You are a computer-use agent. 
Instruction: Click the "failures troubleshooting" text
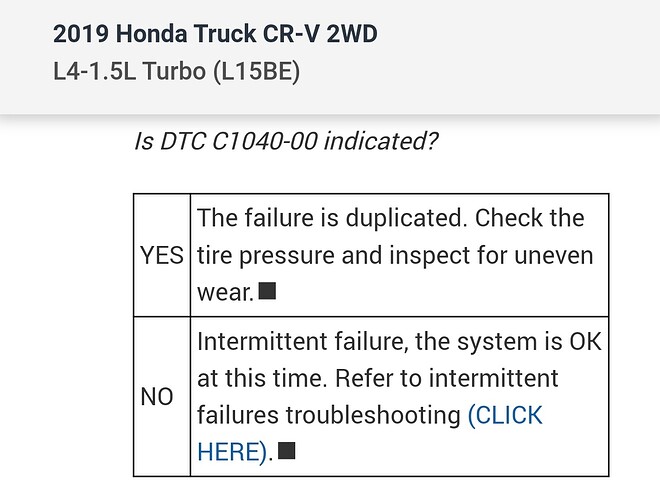coord(329,415)
